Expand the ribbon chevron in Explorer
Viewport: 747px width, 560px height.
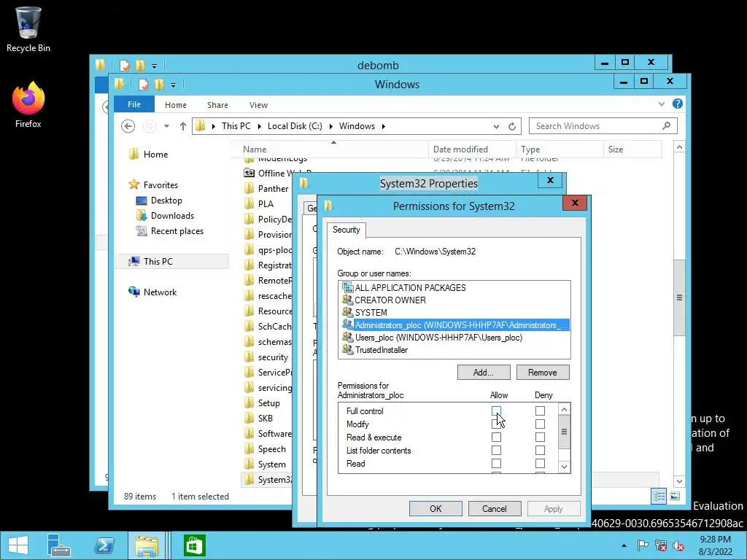tap(661, 104)
